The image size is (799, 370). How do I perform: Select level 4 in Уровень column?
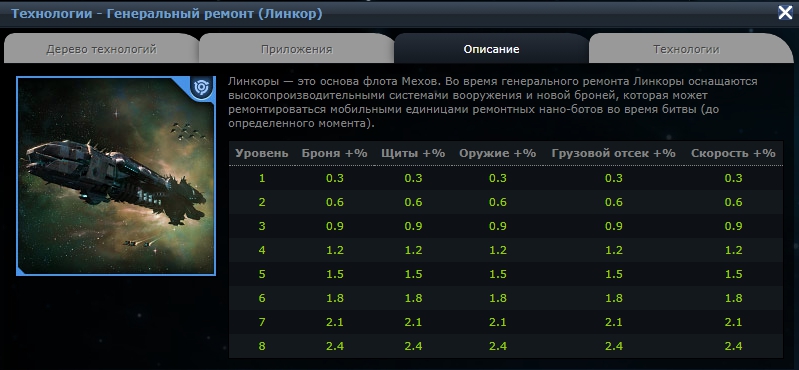(x=262, y=250)
